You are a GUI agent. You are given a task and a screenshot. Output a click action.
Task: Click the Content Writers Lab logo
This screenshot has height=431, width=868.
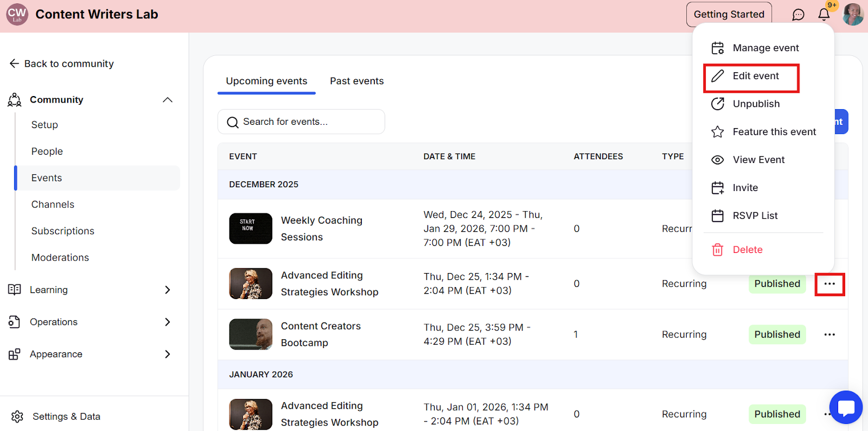(17, 15)
